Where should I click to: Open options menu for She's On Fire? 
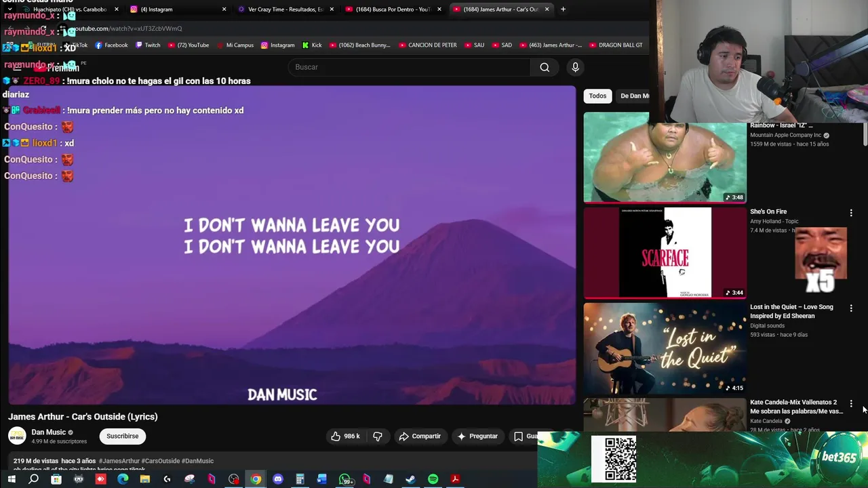851,213
